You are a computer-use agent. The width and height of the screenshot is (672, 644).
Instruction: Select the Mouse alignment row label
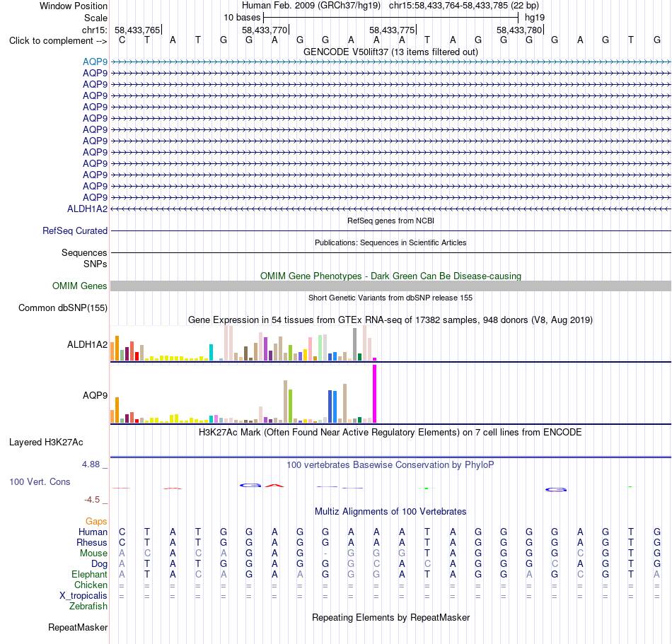(94, 554)
